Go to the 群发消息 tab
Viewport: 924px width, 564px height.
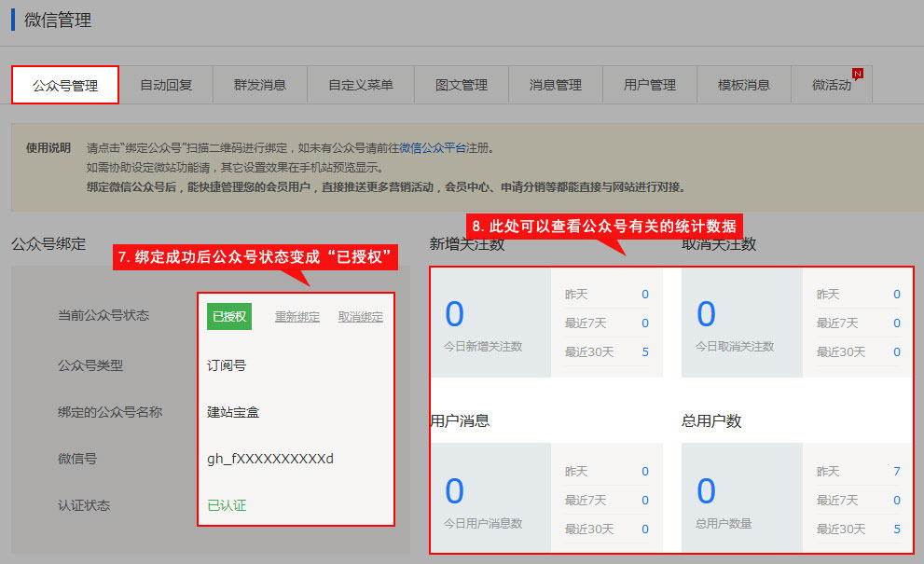click(x=260, y=85)
